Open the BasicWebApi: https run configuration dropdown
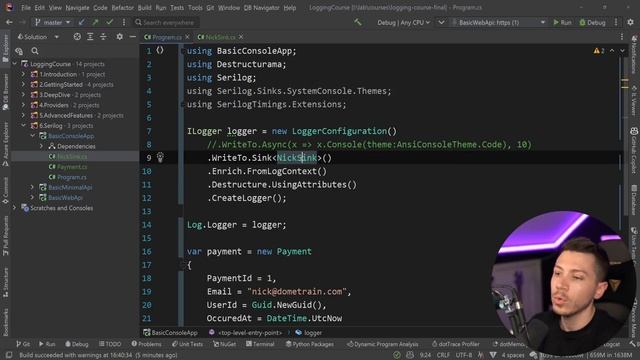640x360 pixels. coord(498,22)
